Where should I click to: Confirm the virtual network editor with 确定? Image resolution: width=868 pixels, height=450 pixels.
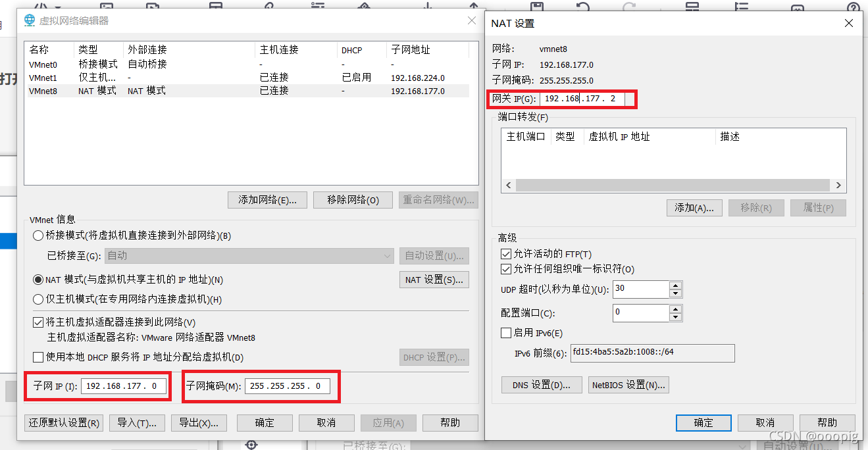click(265, 422)
